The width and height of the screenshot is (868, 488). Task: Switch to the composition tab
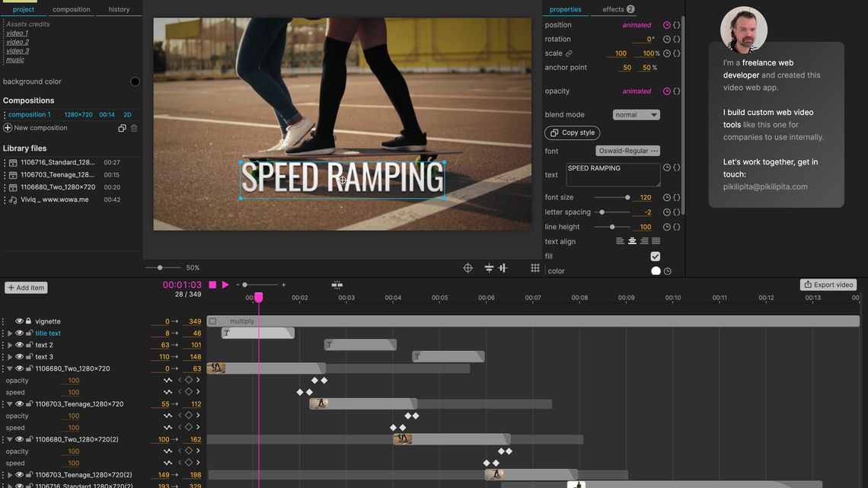[72, 9]
